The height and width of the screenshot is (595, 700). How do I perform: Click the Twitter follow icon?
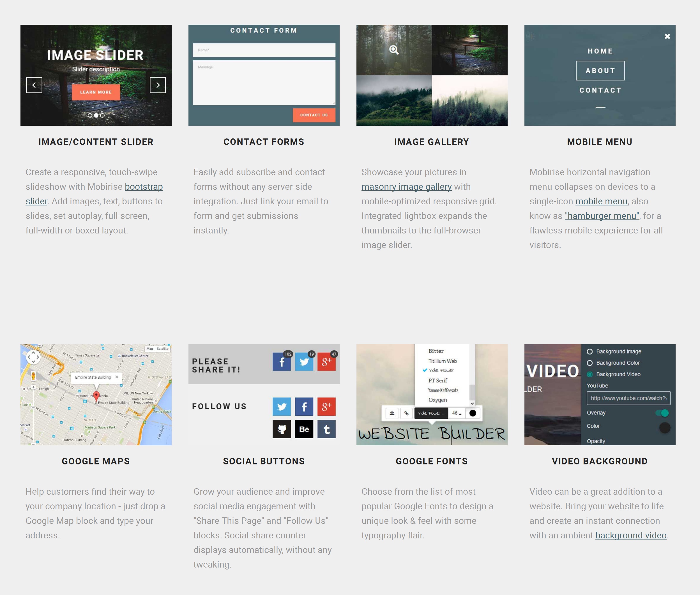282,406
